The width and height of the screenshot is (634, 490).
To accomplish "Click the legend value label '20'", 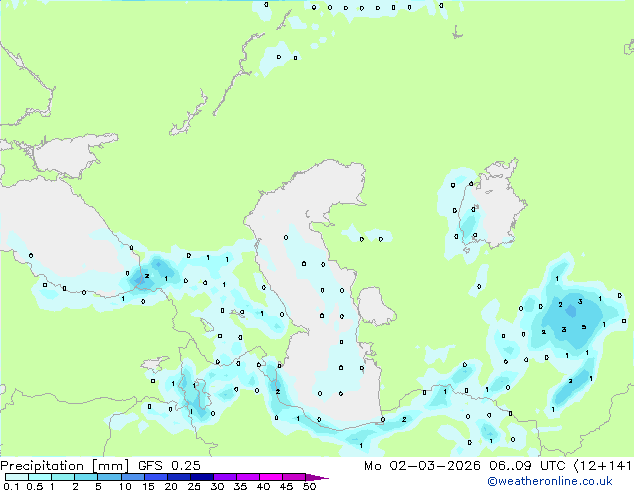I will [171, 486].
